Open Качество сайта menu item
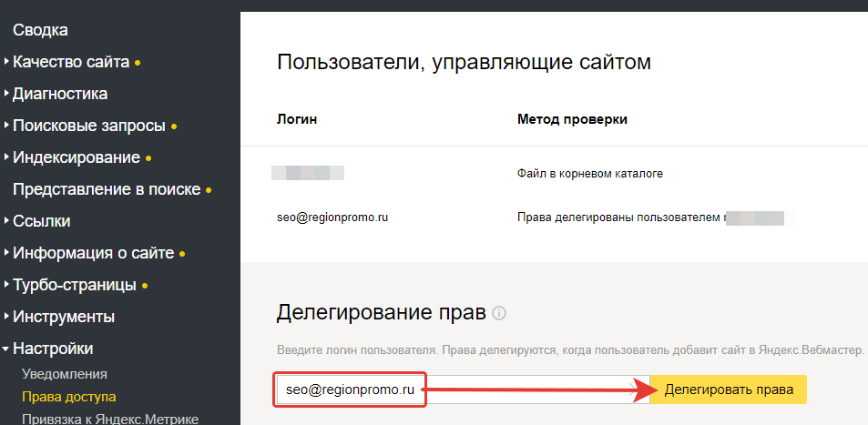 pyautogui.click(x=71, y=62)
